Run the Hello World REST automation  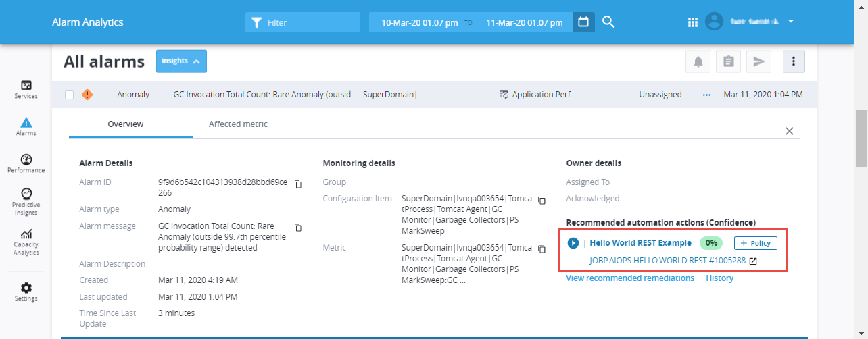point(573,243)
